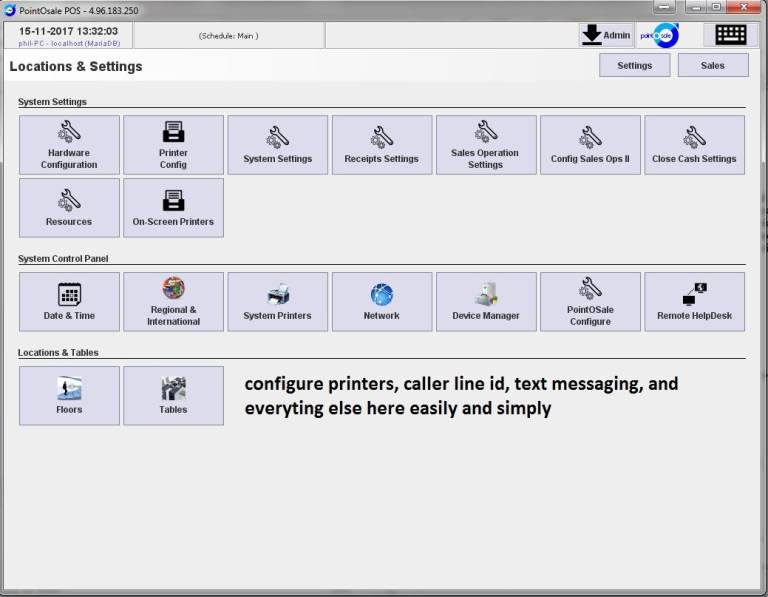The image size is (768, 597).
Task: Open Date & Time control panel
Action: pyautogui.click(x=69, y=302)
